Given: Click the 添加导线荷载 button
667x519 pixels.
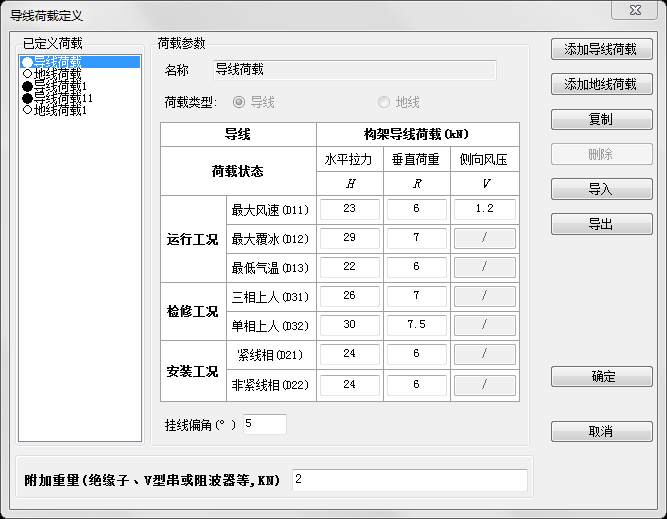Looking at the screenshot, I should pyautogui.click(x=601, y=49).
